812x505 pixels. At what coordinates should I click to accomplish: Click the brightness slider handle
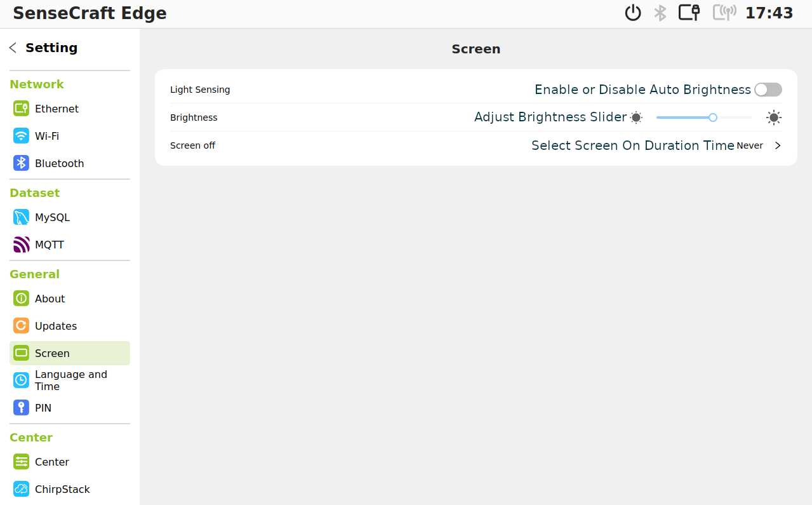[713, 118]
